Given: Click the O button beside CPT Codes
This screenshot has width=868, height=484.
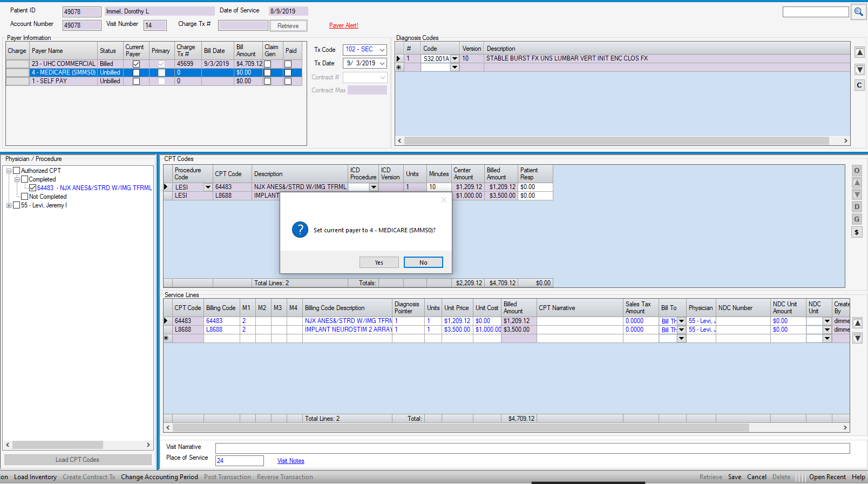Looking at the screenshot, I should 857,170.
